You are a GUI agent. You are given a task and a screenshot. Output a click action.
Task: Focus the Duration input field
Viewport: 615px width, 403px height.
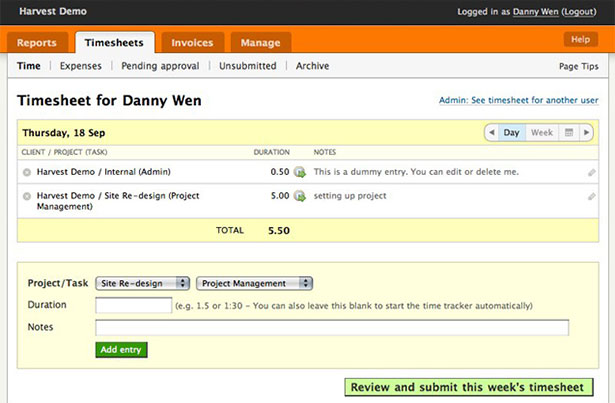tap(133, 305)
